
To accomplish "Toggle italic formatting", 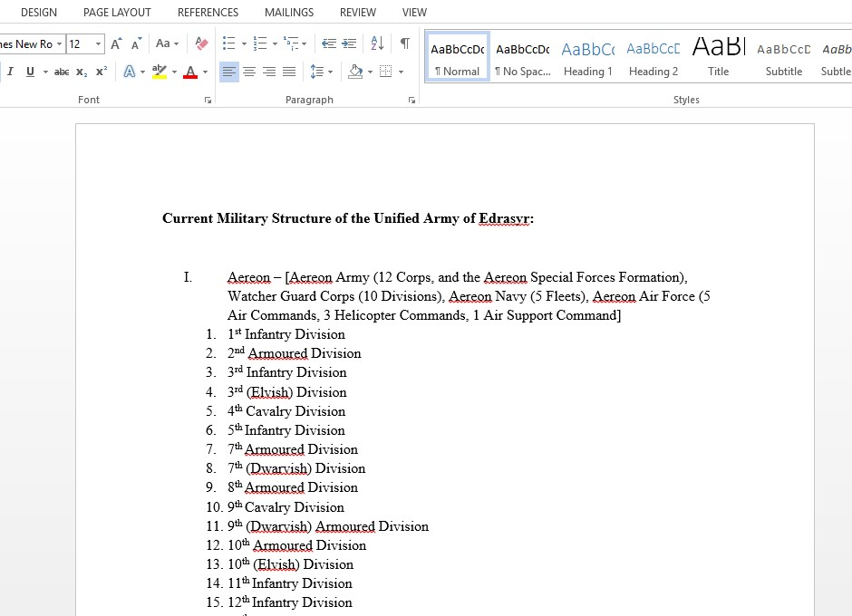I will click(11, 72).
